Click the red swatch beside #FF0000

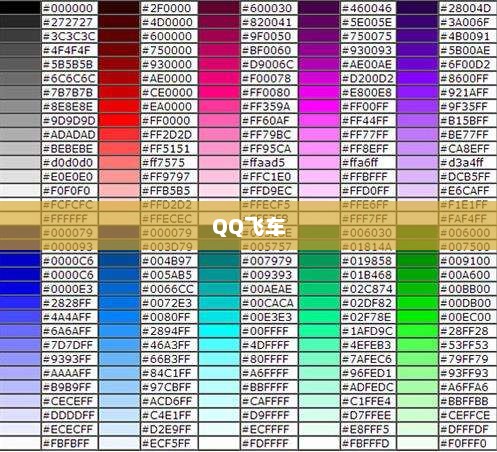click(119, 121)
